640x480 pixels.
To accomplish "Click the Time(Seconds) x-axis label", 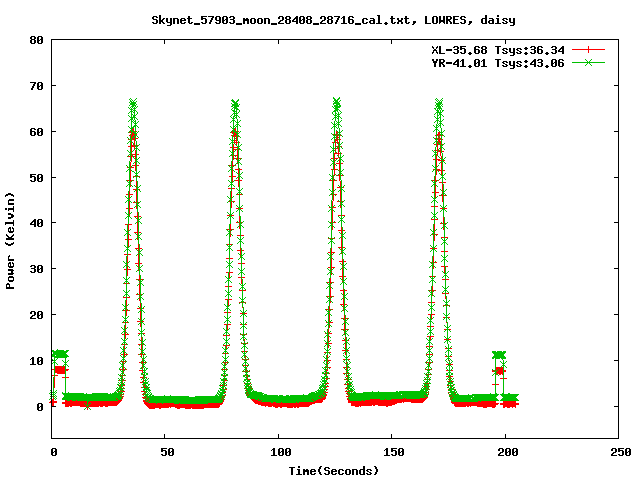I will [x=333, y=471].
